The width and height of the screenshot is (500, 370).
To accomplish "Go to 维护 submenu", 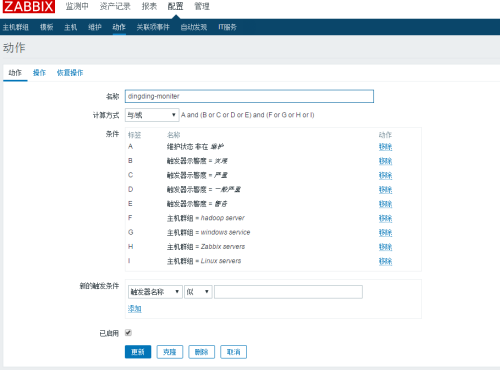I will coord(95,27).
